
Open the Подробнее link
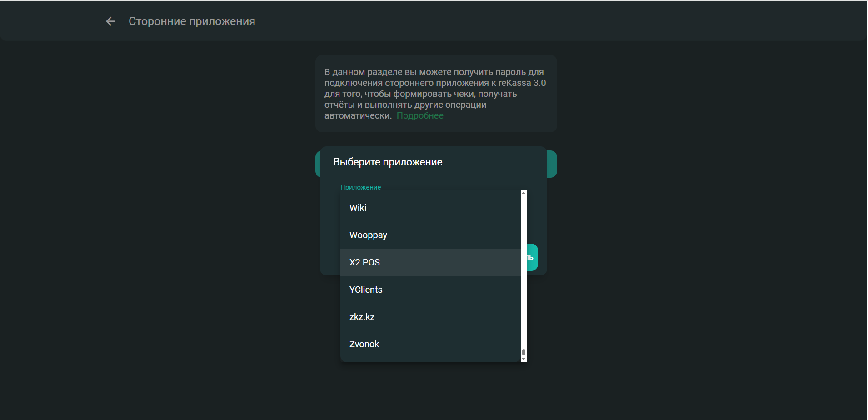point(420,116)
